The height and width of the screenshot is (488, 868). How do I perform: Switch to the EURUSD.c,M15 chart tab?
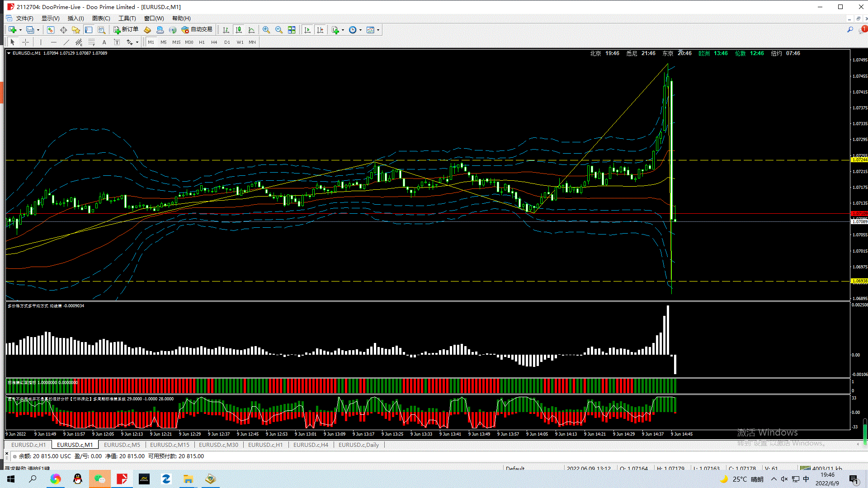tap(170, 445)
